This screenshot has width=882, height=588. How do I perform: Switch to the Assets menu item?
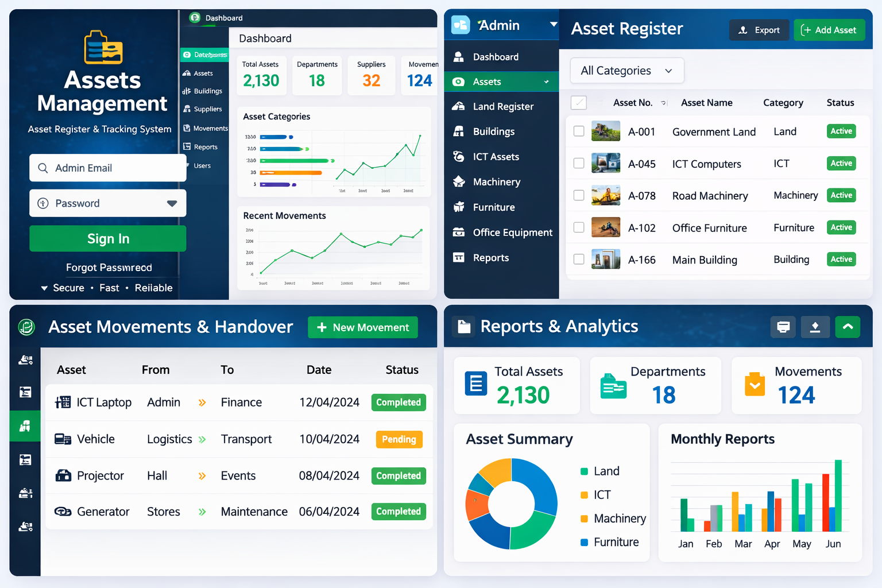pyautogui.click(x=501, y=82)
